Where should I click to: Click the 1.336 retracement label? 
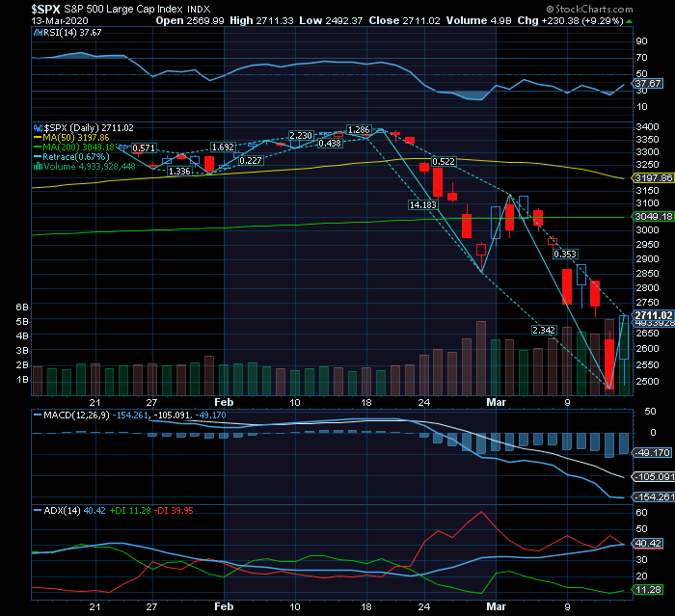(x=179, y=172)
